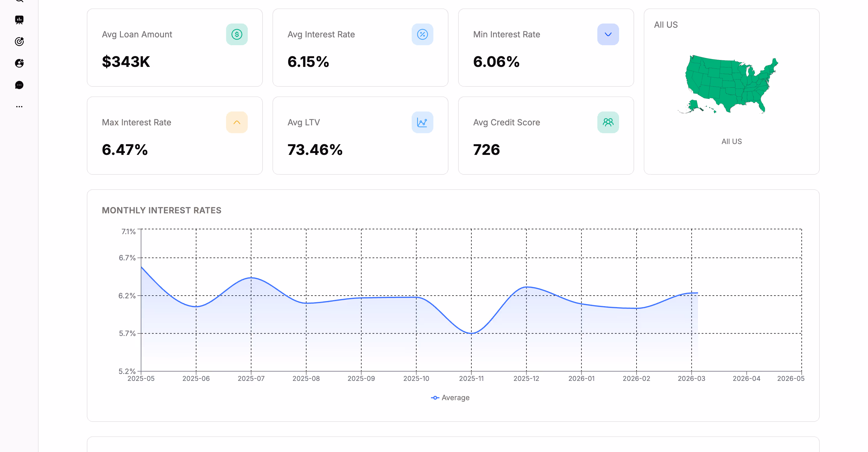This screenshot has height=452, width=868.
Task: Open the presentation chart icon in sidebar
Action: pos(19,20)
